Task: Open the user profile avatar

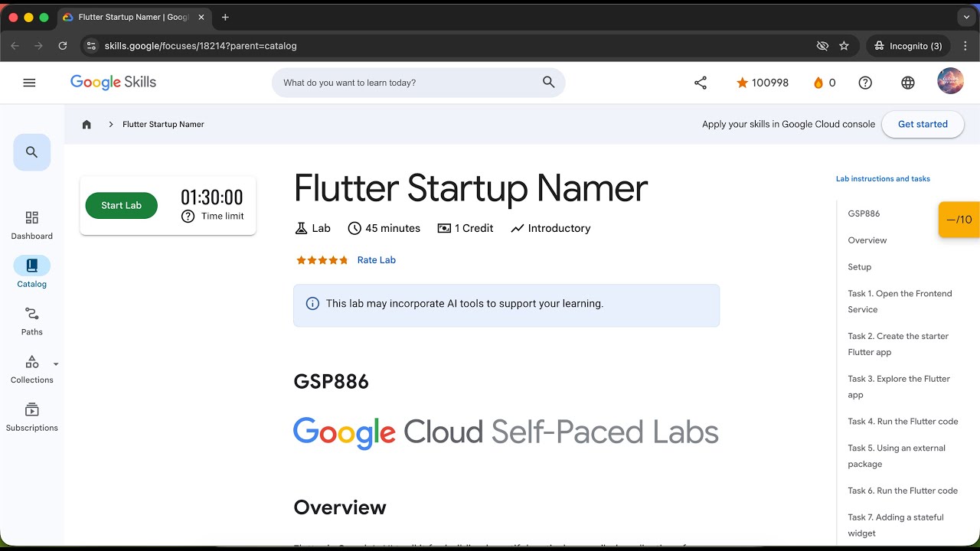Action: [951, 82]
